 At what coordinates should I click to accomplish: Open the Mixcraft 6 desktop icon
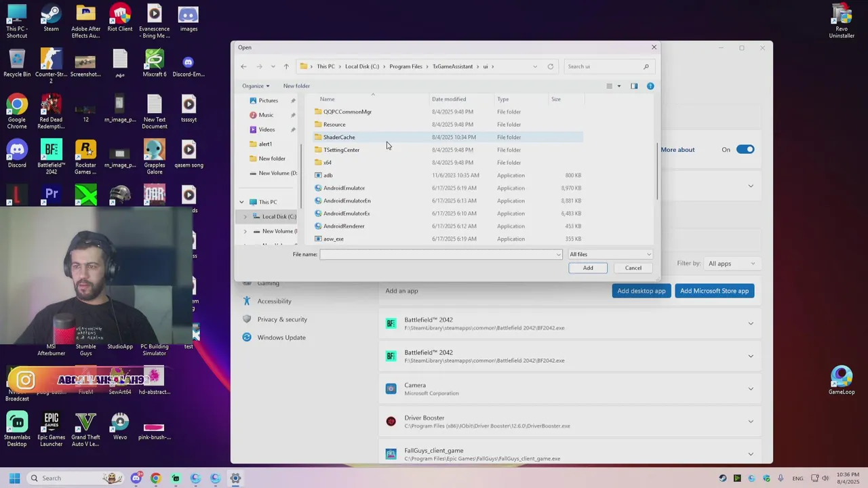tap(155, 64)
